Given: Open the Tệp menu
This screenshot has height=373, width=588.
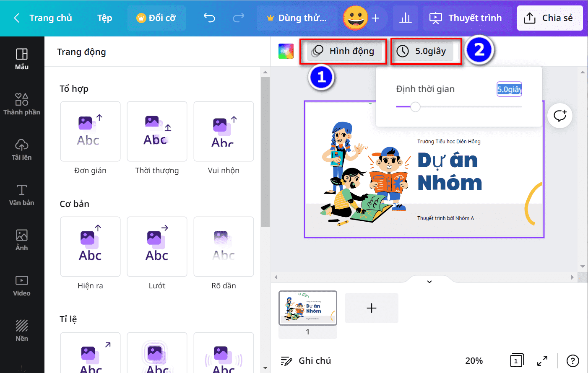Looking at the screenshot, I should (x=104, y=18).
